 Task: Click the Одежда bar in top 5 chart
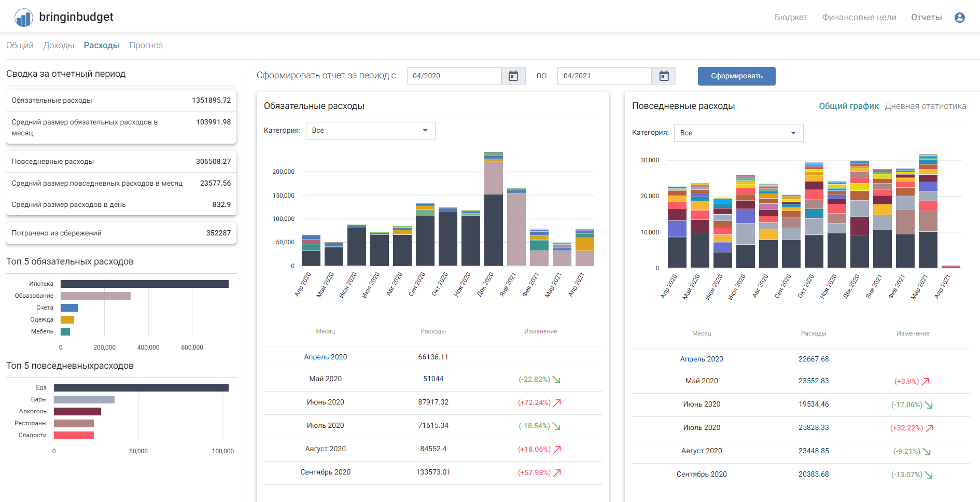(x=67, y=320)
